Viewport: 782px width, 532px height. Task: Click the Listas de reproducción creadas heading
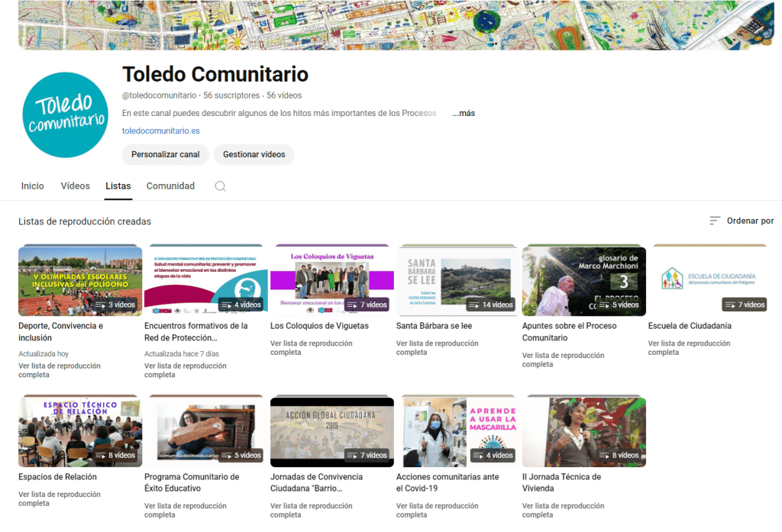coord(85,221)
